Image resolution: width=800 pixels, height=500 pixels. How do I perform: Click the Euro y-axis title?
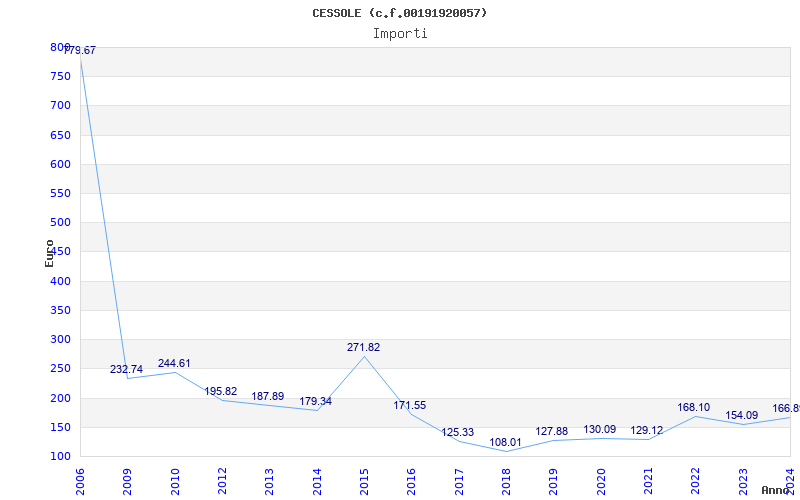[x=49, y=254]
